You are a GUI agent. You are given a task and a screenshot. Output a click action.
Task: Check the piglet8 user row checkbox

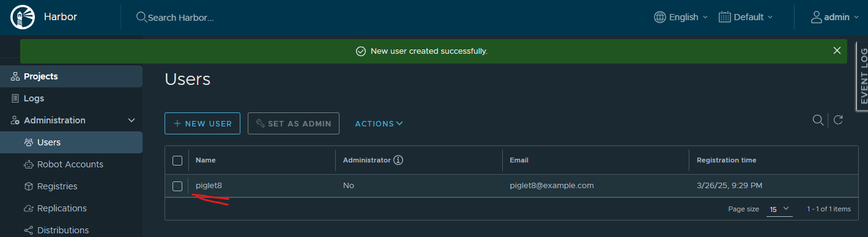(x=177, y=186)
